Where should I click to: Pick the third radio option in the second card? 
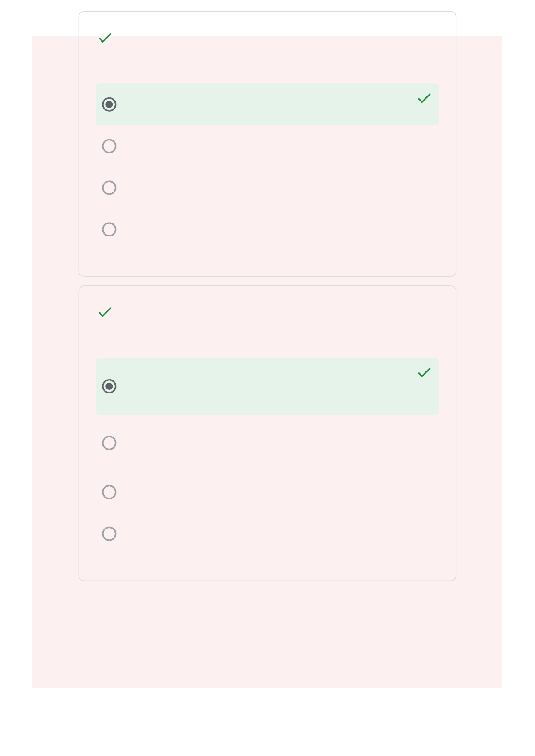pos(109,492)
